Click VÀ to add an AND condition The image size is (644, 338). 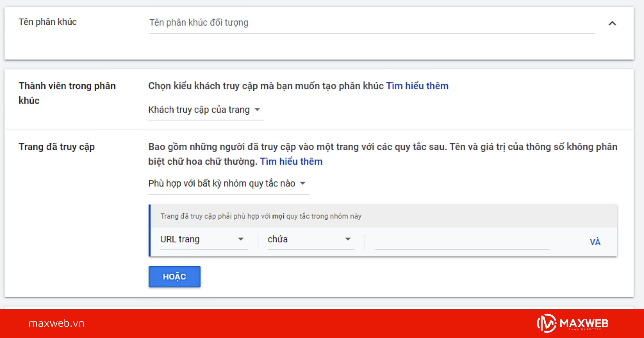595,242
